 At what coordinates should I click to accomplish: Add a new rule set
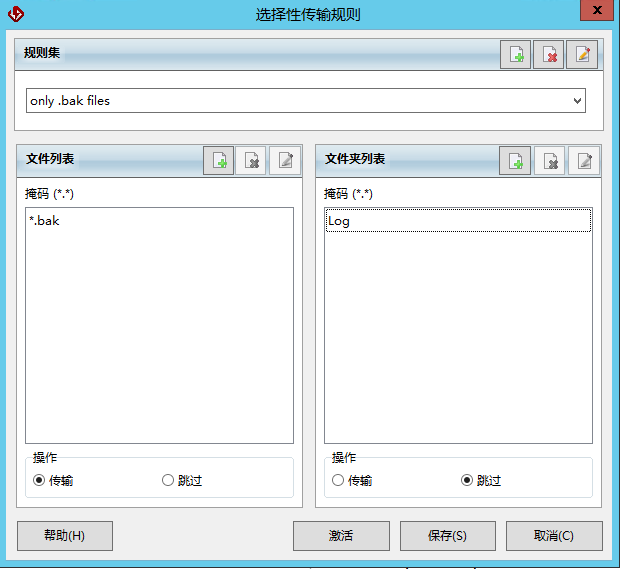[515, 55]
